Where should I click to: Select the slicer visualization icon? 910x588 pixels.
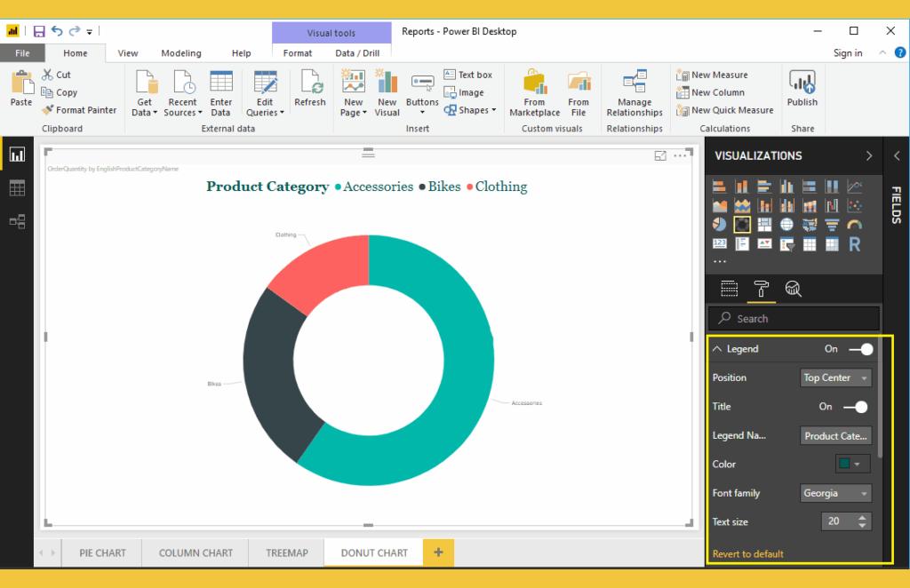787,243
